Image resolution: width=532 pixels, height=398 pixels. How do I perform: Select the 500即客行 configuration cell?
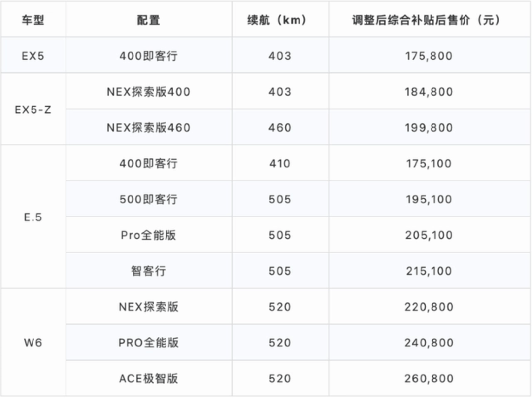click(148, 199)
